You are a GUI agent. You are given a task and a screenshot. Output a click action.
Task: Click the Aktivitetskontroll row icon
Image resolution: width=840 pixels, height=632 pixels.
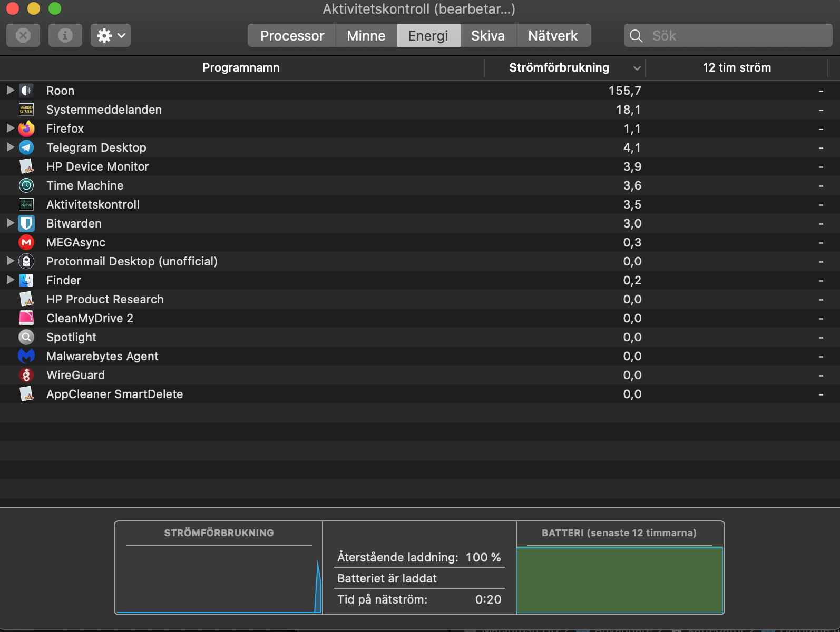[26, 204]
